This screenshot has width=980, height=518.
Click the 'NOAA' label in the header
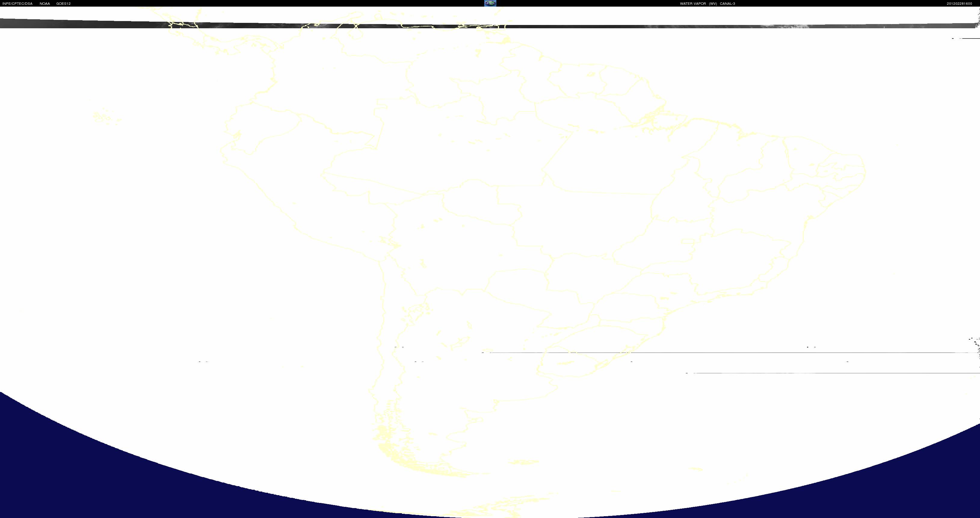45,4
